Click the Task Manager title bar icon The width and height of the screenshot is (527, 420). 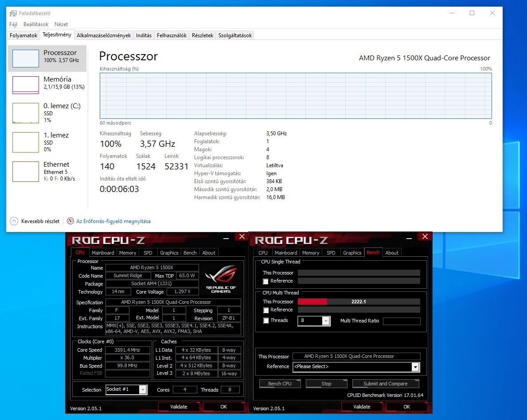coord(13,13)
